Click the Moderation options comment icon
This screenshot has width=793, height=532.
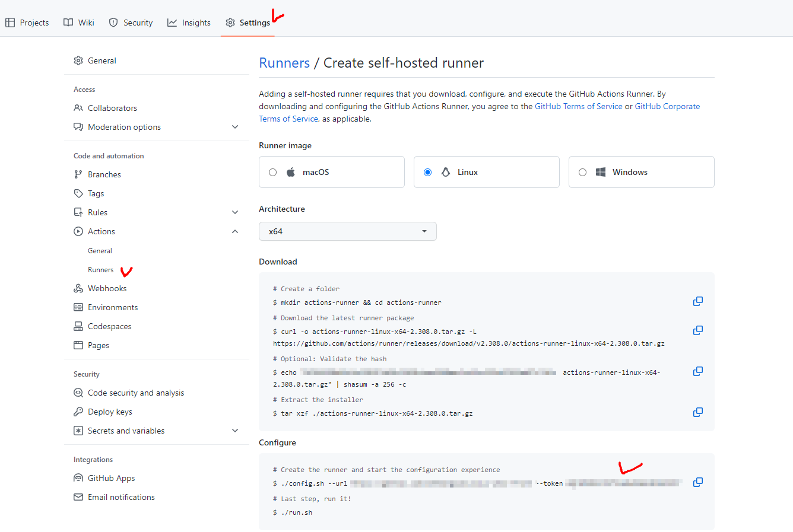coord(78,127)
